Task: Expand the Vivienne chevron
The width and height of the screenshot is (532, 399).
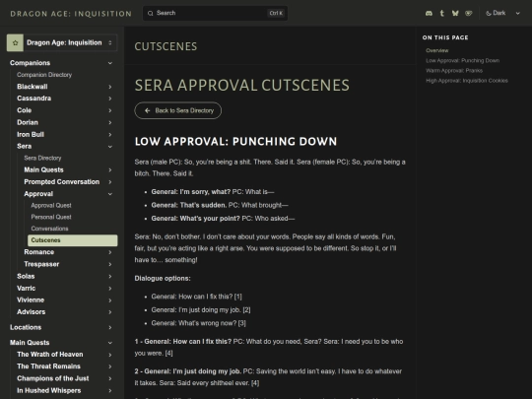Action: point(110,300)
